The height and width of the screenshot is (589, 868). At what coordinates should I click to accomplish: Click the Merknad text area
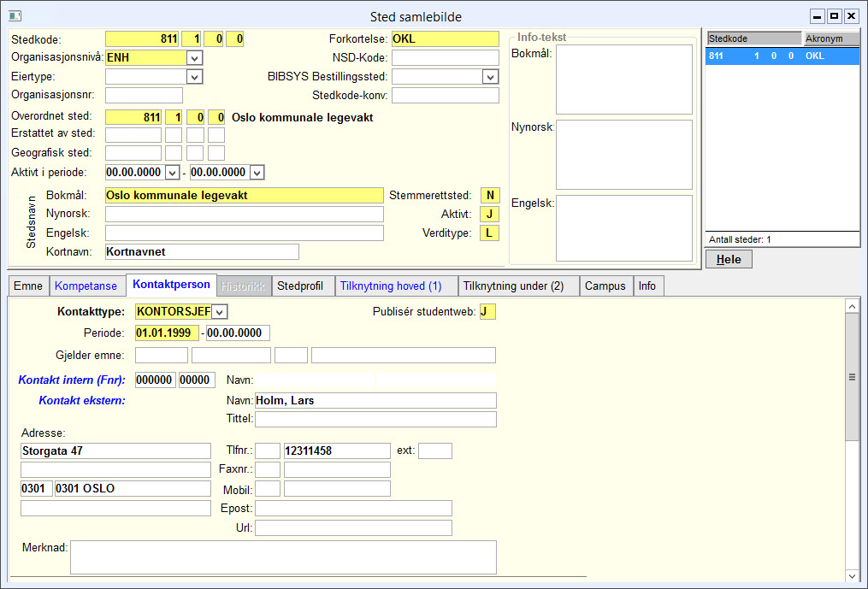pos(283,557)
